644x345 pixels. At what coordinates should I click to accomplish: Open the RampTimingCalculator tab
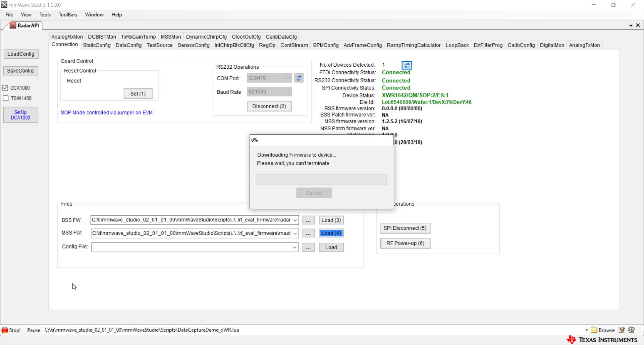click(x=414, y=45)
